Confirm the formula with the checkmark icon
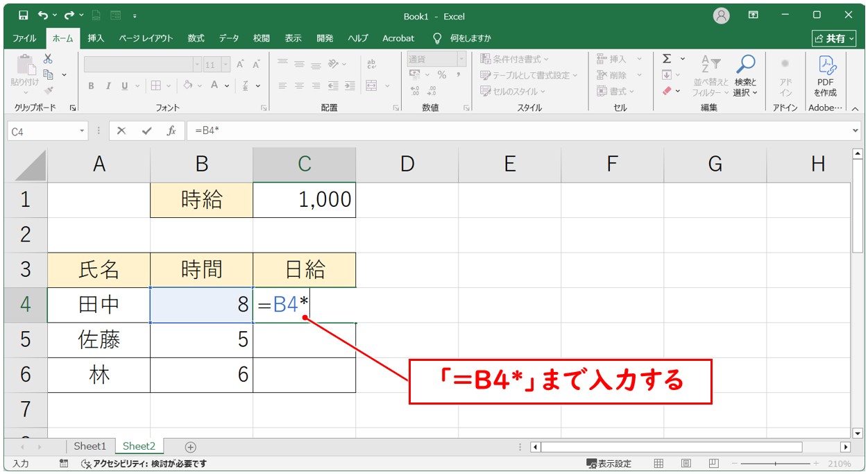 click(x=146, y=130)
